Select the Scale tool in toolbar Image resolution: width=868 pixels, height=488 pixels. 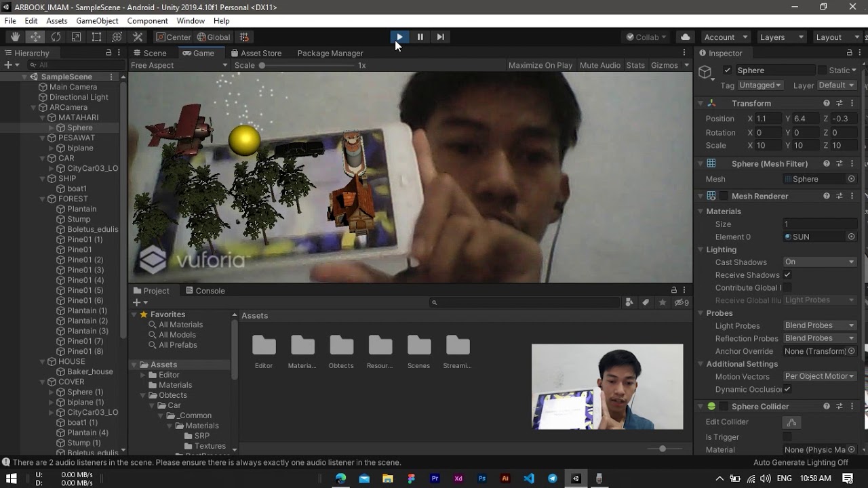tap(76, 37)
